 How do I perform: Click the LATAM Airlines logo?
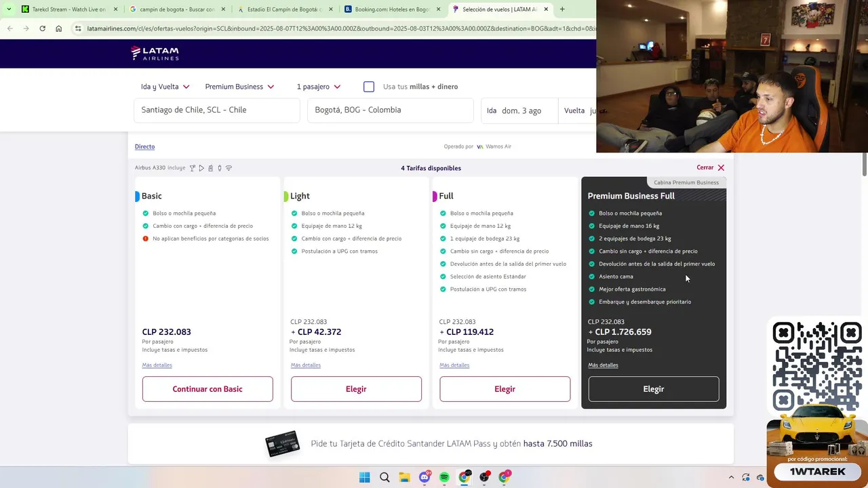(x=155, y=54)
